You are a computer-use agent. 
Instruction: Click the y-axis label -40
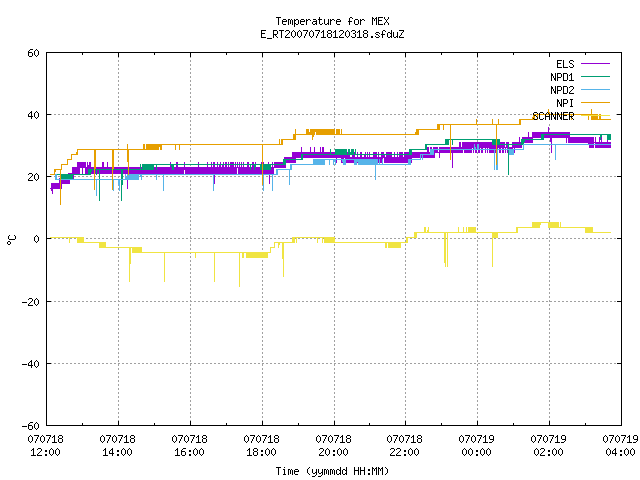(31, 364)
